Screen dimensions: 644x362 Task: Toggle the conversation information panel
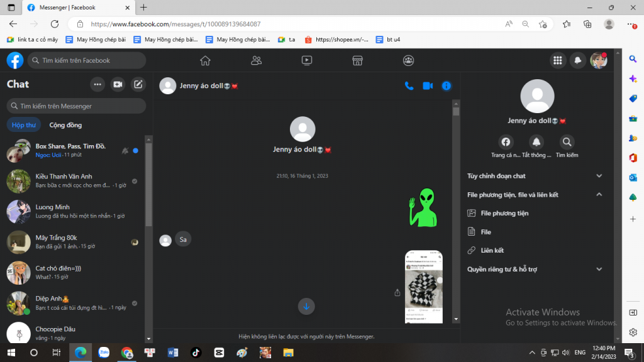(x=447, y=86)
